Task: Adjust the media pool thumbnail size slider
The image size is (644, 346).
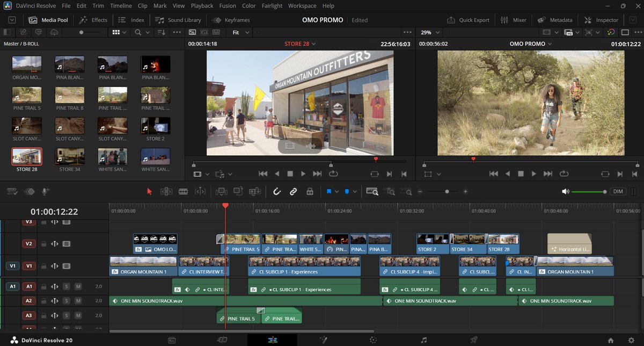Action: [x=90, y=32]
